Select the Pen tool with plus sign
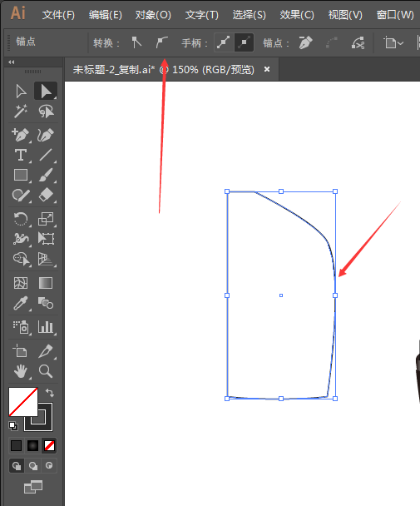The width and height of the screenshot is (420, 506). click(21, 135)
